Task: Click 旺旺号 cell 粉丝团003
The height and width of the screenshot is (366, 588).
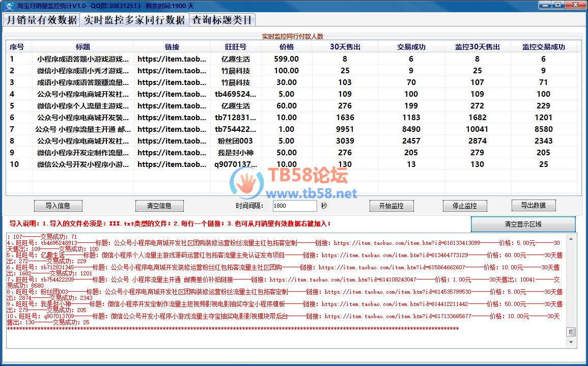Action: [236, 141]
